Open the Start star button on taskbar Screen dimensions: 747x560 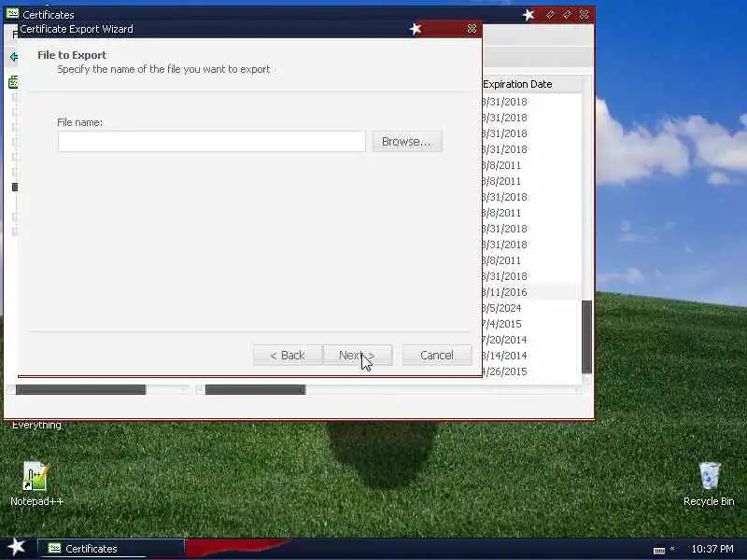[16, 547]
